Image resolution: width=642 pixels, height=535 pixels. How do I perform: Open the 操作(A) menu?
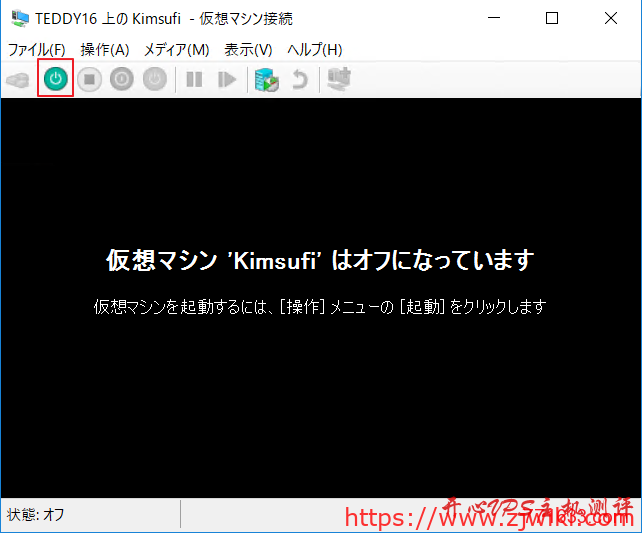(105, 50)
